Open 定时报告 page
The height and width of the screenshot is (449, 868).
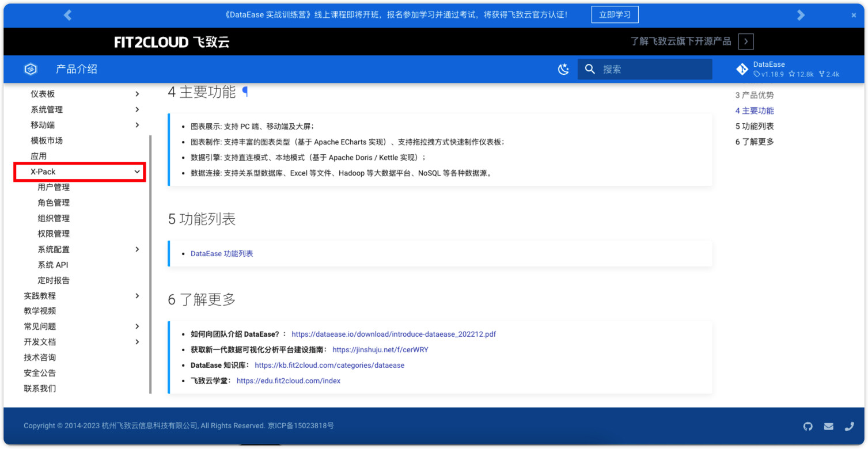54,280
